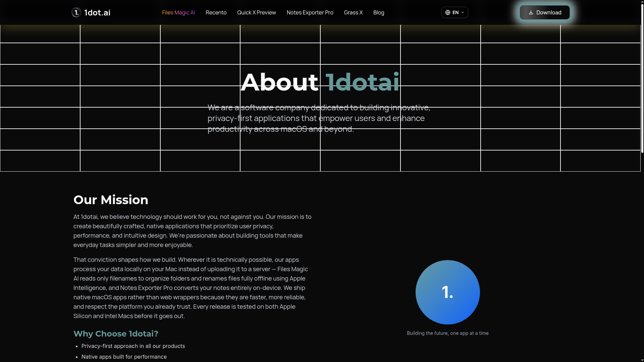Visit the Blog page
This screenshot has height=362, width=644.
379,12
